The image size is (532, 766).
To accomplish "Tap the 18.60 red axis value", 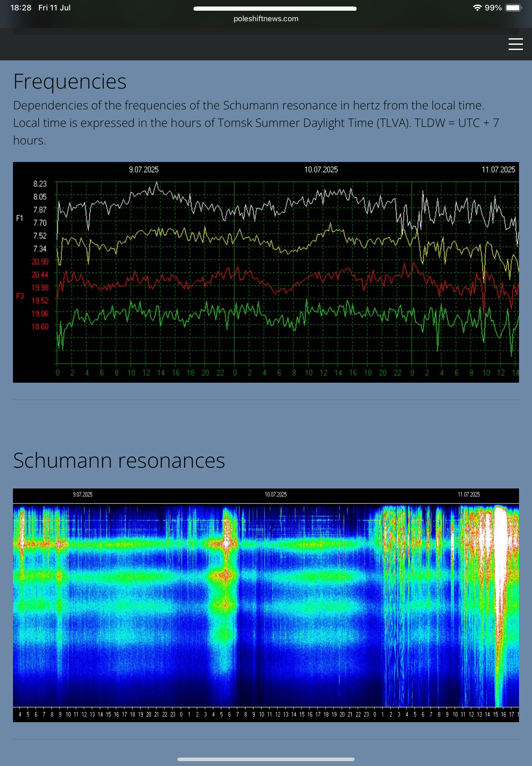I will (40, 327).
